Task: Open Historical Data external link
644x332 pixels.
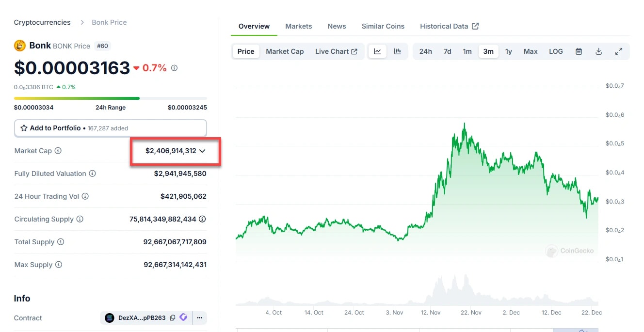Action: [x=449, y=26]
